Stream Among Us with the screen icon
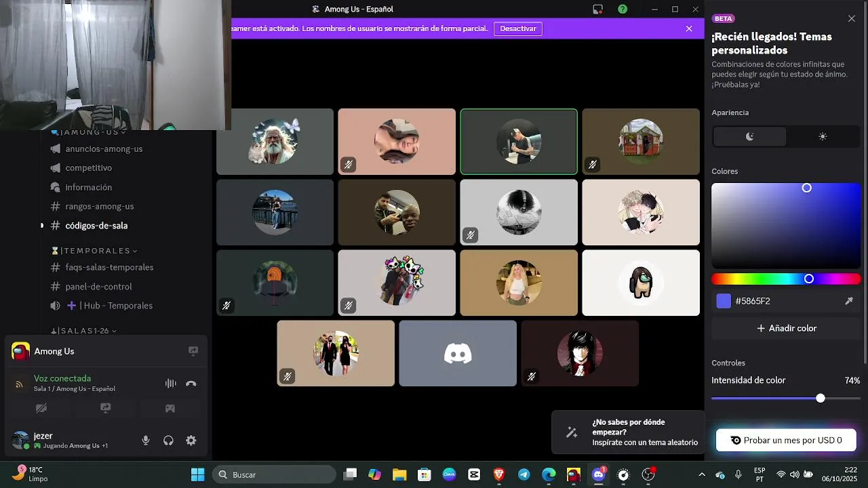This screenshot has width=868, height=488. [193, 351]
